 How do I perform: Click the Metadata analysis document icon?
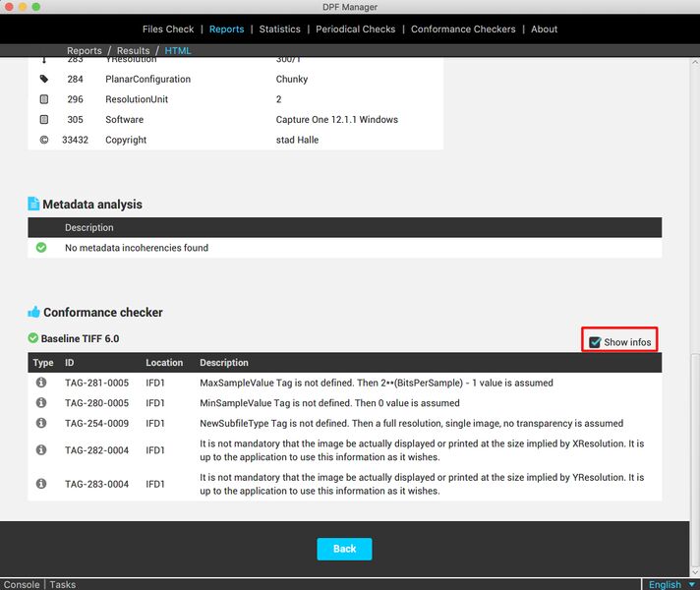point(33,205)
